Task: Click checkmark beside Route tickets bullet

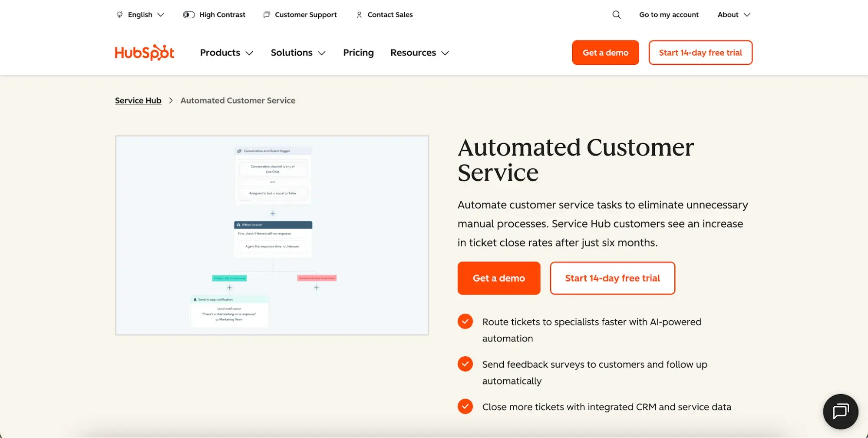Action: pyautogui.click(x=465, y=322)
